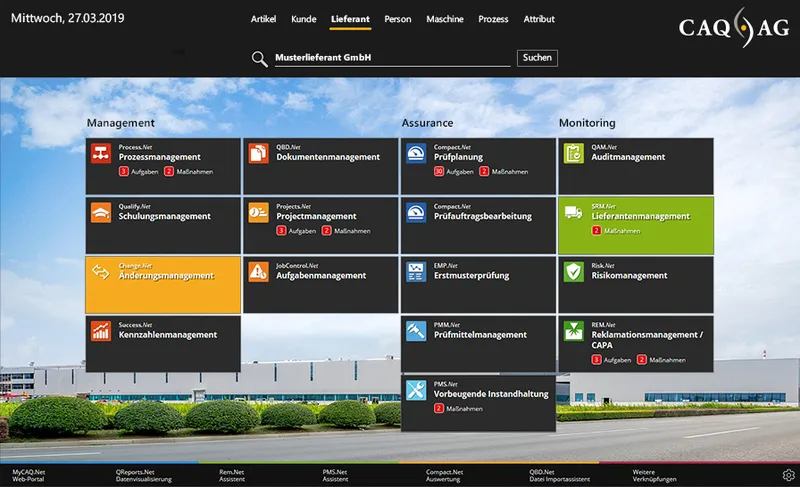Click the Änderungsmanagement arrows icon
Image resolution: width=800 pixels, height=487 pixels.
tap(101, 272)
